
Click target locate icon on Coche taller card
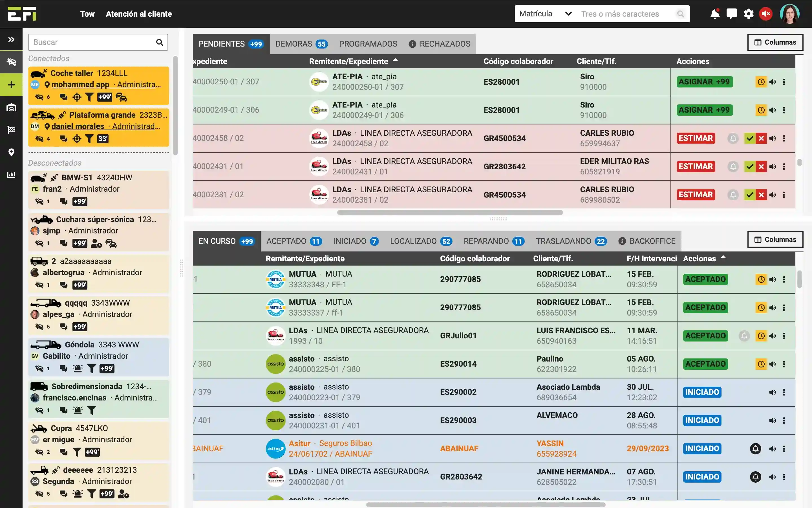click(x=77, y=97)
